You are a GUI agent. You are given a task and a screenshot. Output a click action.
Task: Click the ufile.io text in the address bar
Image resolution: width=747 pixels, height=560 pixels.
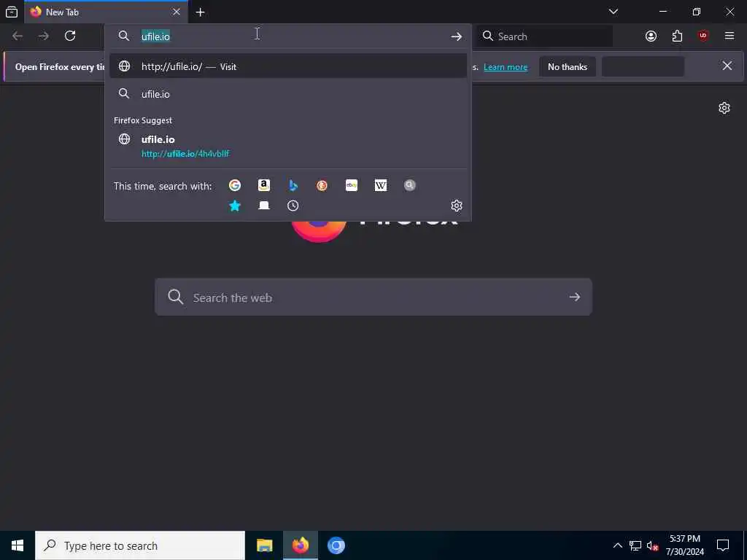pyautogui.click(x=155, y=36)
